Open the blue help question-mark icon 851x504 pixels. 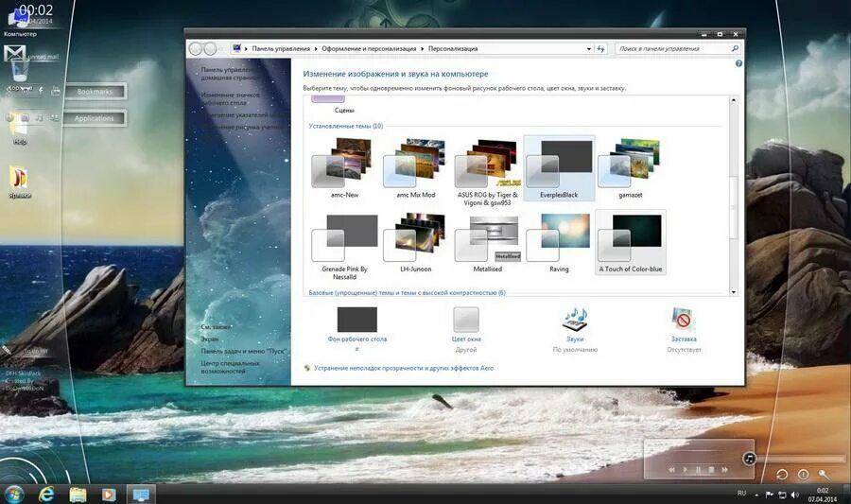coord(738,63)
